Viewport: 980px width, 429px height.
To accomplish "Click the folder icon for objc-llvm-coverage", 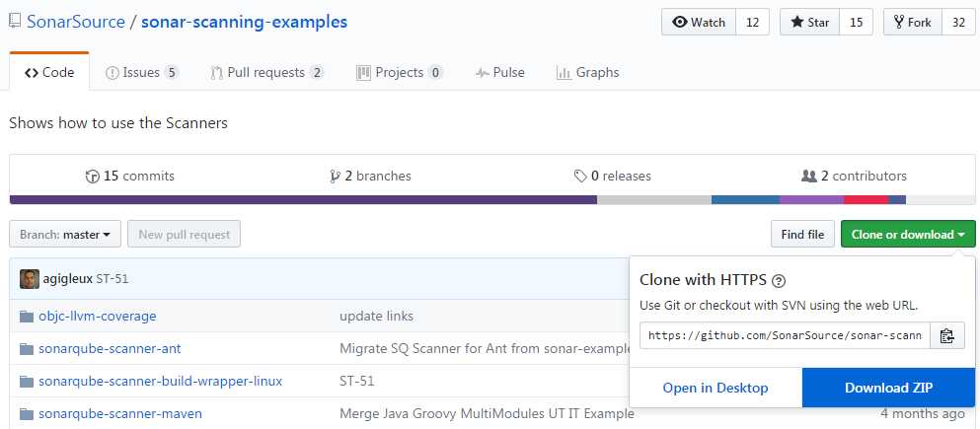I will [27, 316].
